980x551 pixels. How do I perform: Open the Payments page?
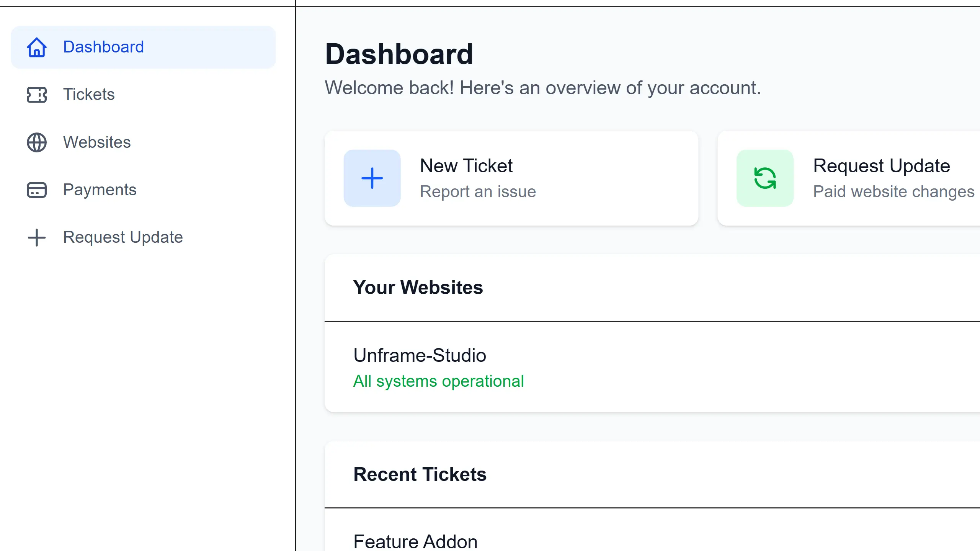[100, 190]
